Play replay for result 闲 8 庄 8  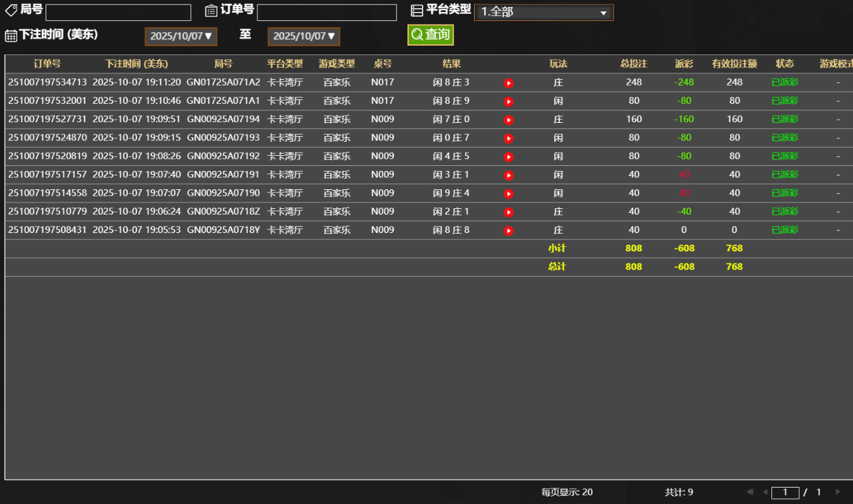point(508,230)
